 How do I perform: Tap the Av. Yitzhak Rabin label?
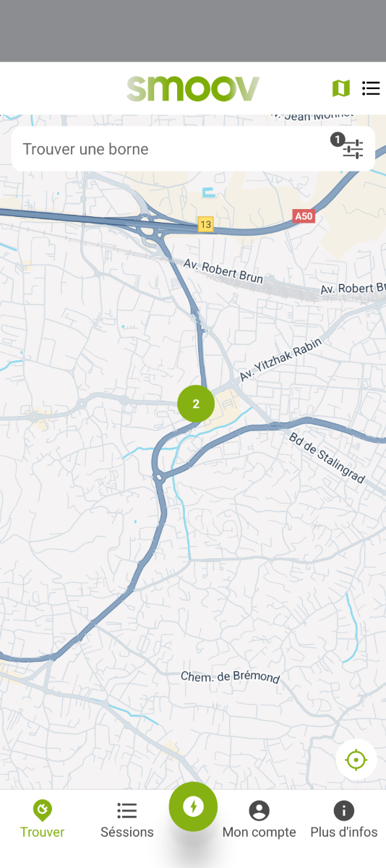click(280, 359)
